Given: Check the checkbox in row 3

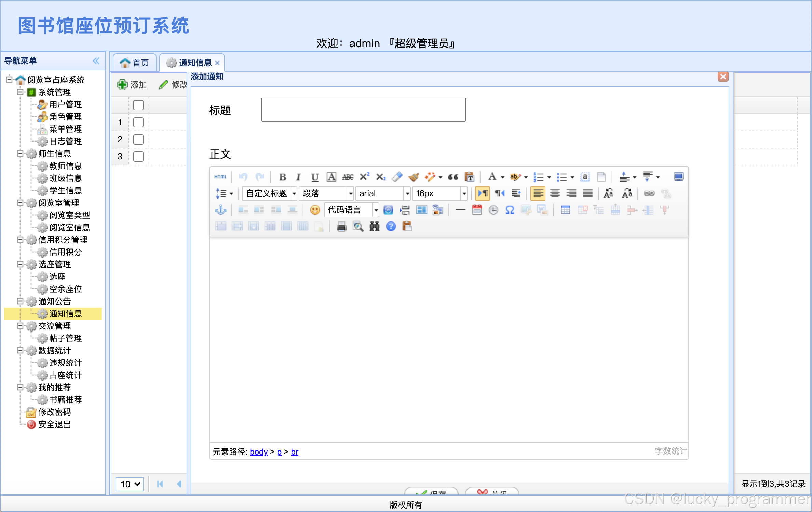Looking at the screenshot, I should (138, 157).
